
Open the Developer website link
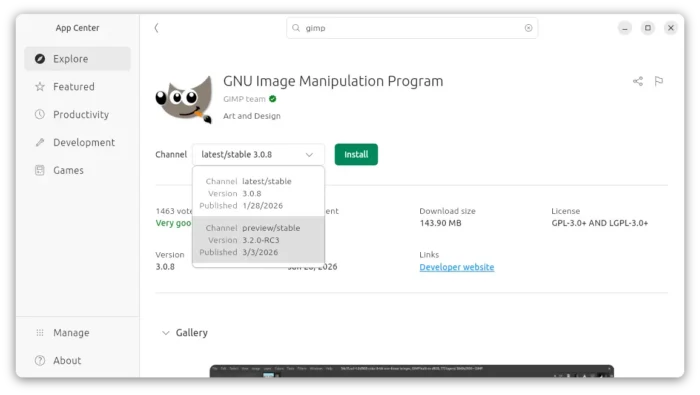pos(457,267)
